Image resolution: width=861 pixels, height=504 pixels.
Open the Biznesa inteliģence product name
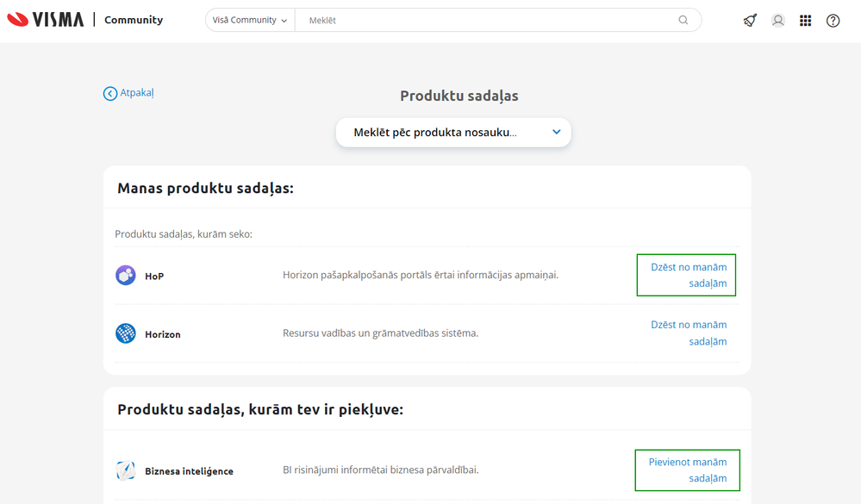(189, 471)
